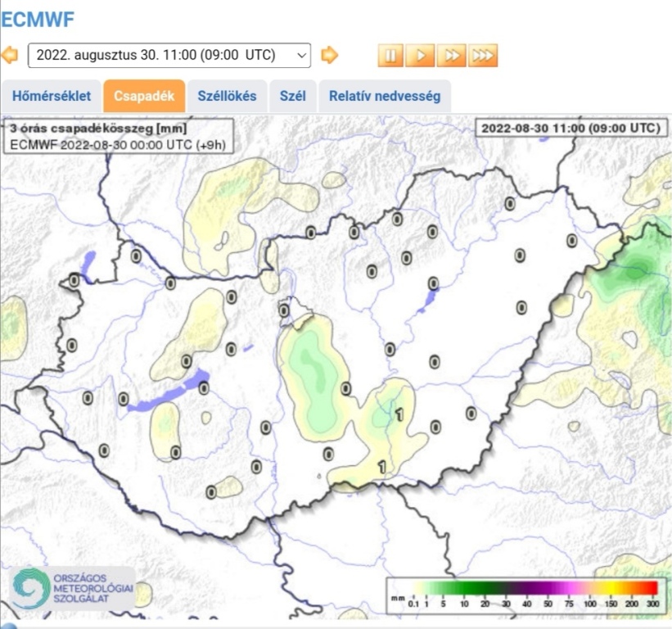This screenshot has height=629, width=672.
Task: Click the map title box reading 3 órás csapadékösszeg
Action: (x=119, y=137)
